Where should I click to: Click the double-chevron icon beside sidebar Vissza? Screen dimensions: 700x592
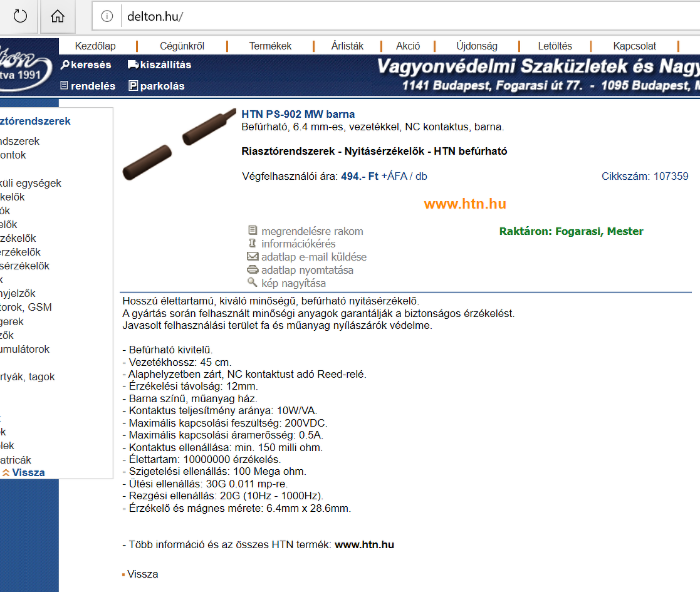coord(6,473)
